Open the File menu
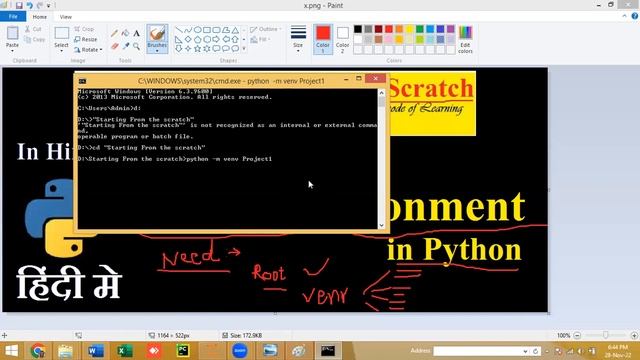 pos(13,16)
